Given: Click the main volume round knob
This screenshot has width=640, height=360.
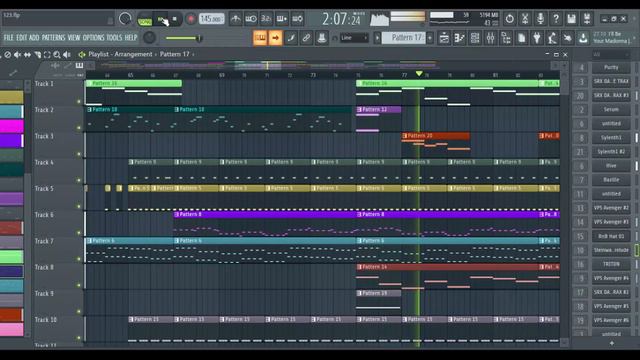Looking at the screenshot, I should pos(125,19).
